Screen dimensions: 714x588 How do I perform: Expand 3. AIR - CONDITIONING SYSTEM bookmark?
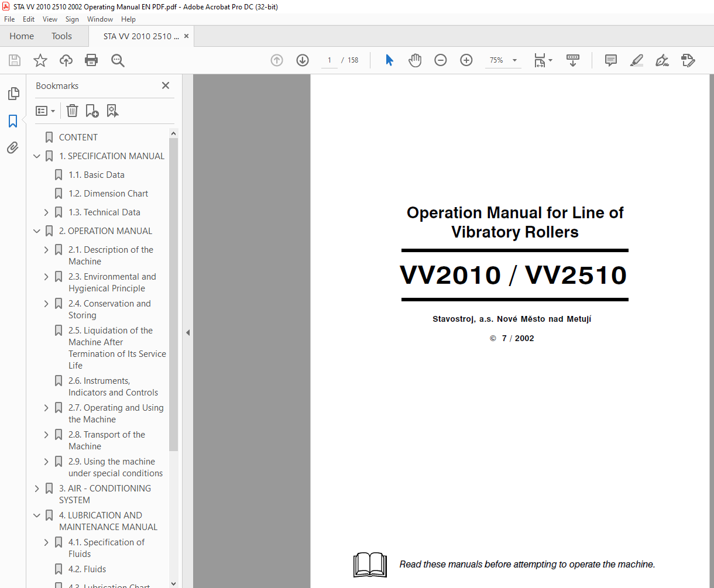click(37, 489)
